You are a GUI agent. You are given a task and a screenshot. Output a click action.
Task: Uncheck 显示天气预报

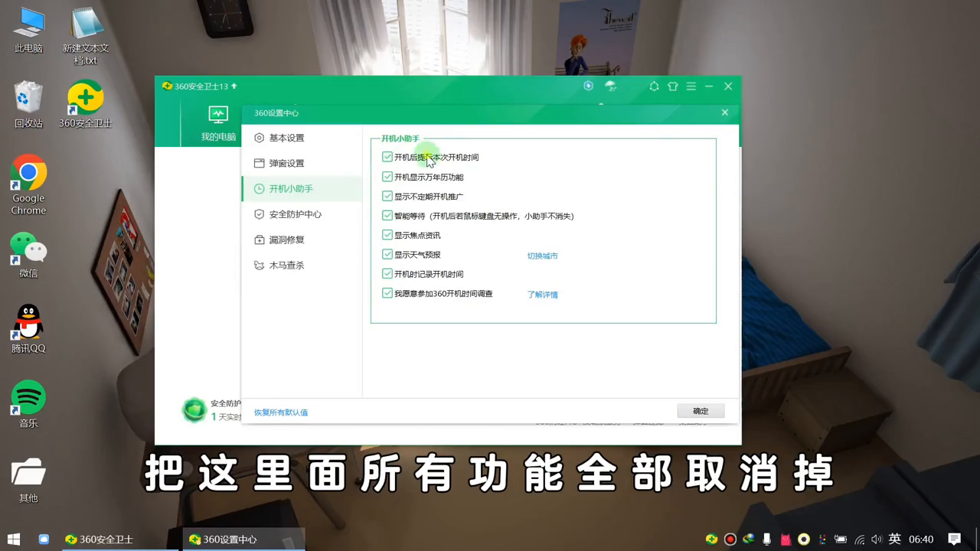(387, 254)
